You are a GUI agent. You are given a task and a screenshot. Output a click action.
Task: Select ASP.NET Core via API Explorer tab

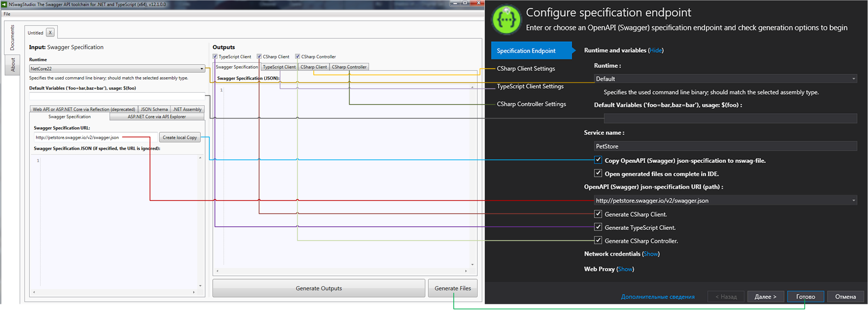(156, 117)
